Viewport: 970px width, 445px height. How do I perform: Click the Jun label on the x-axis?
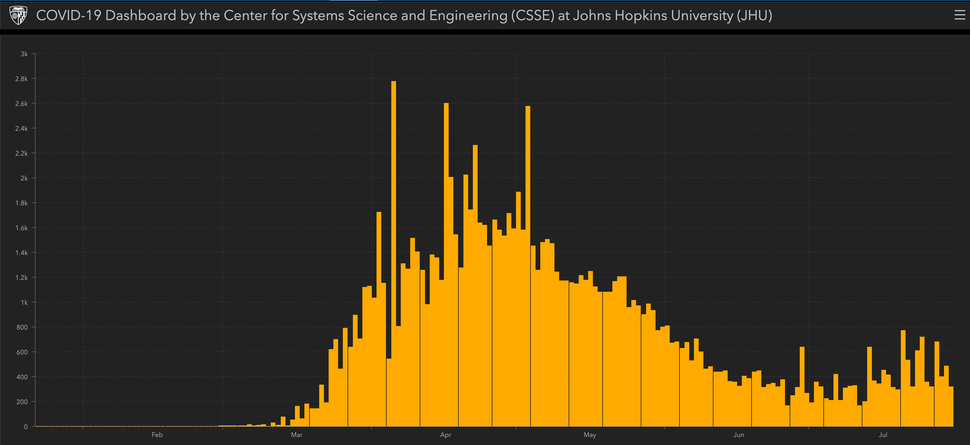739,435
